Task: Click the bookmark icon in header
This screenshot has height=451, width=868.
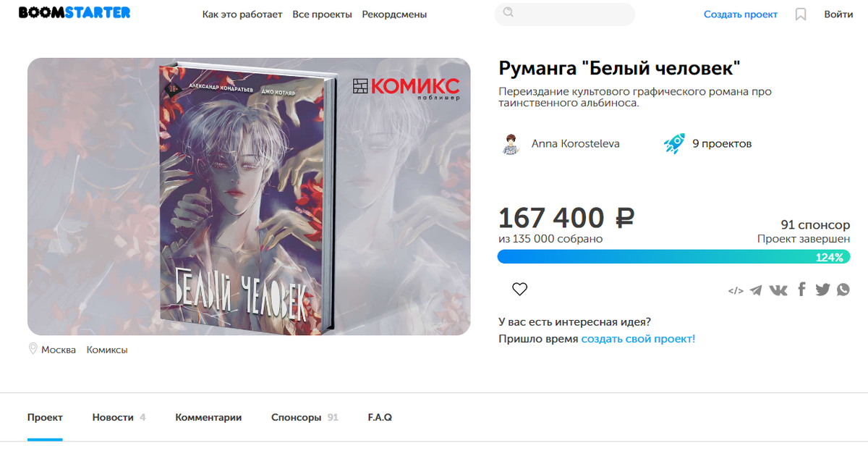Action: [x=801, y=14]
